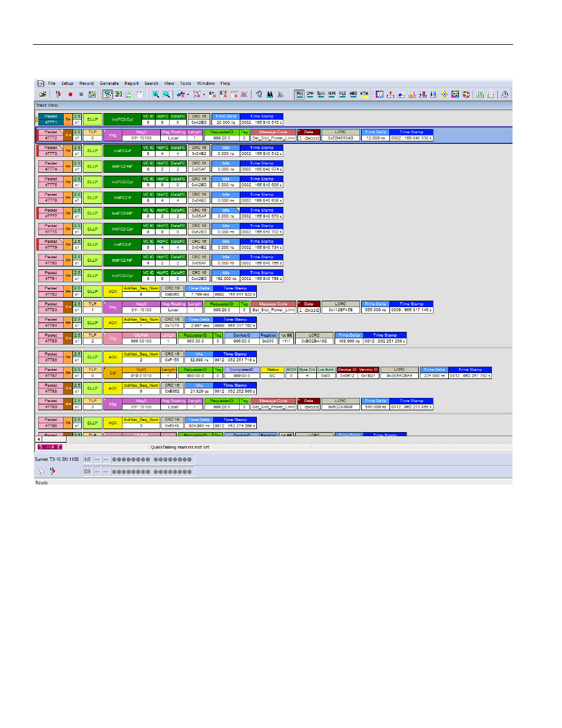Click the S to E marker button
The height and width of the screenshot is (728, 562).
[49, 447]
